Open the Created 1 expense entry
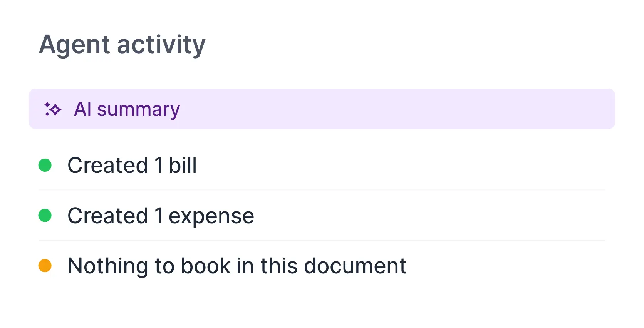Screen dimensions: 644x328 322,216
